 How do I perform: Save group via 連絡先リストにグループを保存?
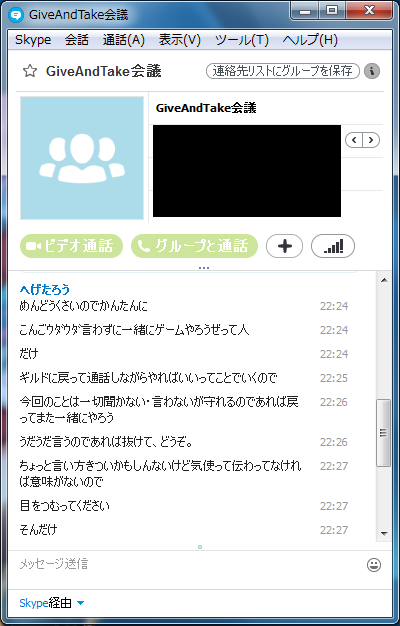coord(283,71)
